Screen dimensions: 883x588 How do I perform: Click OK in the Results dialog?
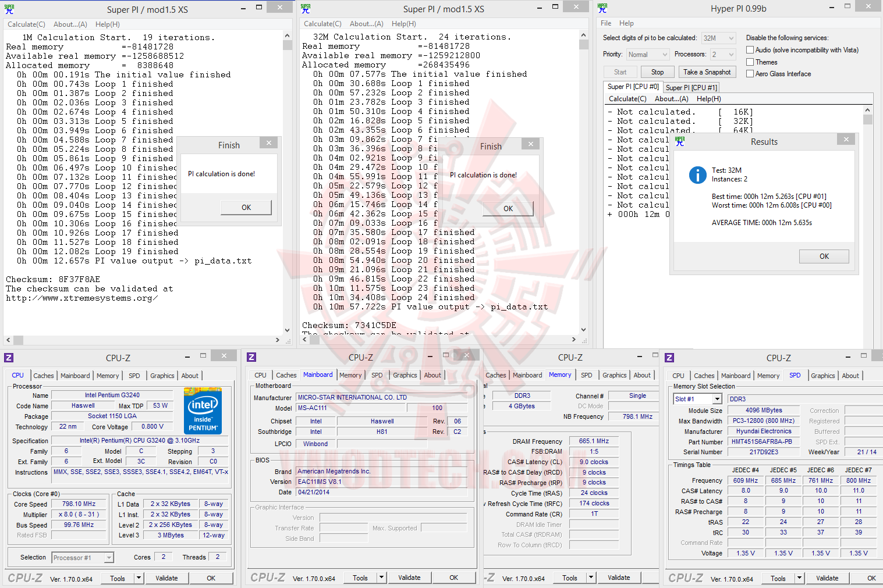[x=824, y=256]
